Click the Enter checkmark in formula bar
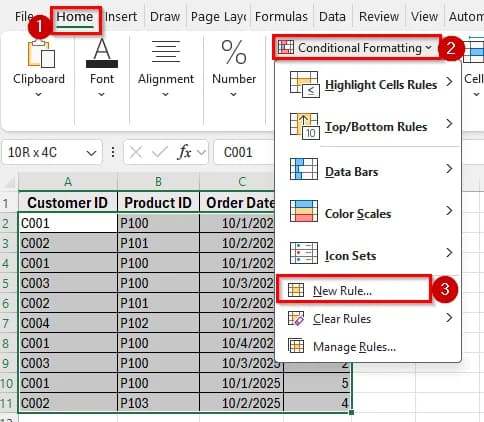484x422 pixels. click(160, 152)
